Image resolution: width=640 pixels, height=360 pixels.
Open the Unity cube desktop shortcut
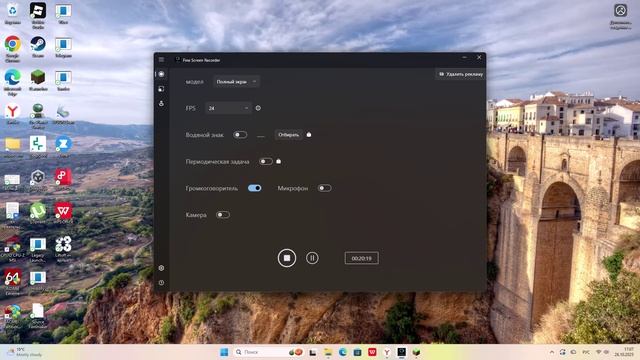(38, 180)
